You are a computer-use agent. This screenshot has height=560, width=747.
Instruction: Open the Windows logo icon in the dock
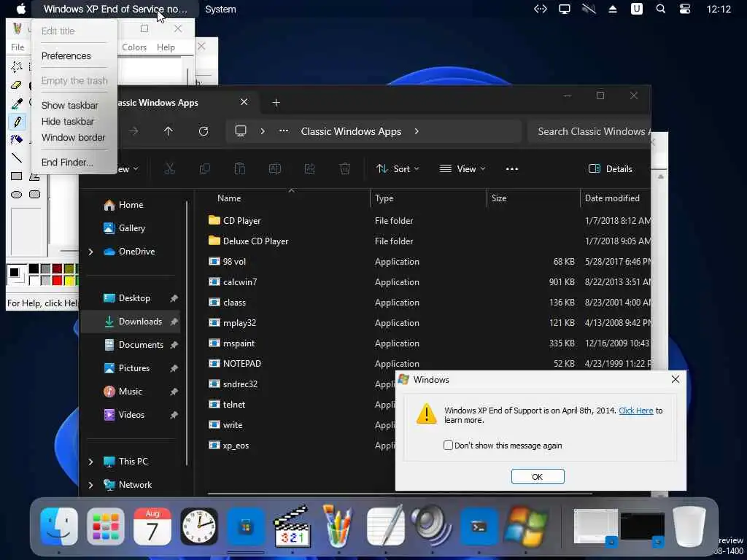point(525,526)
